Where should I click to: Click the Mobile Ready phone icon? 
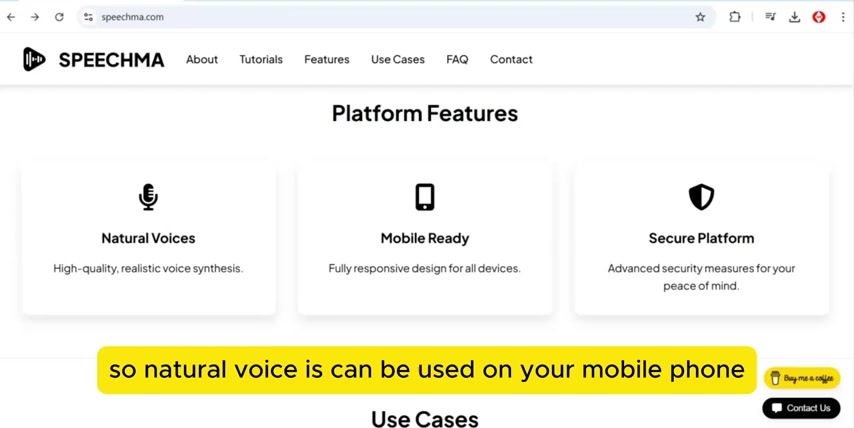click(x=425, y=197)
